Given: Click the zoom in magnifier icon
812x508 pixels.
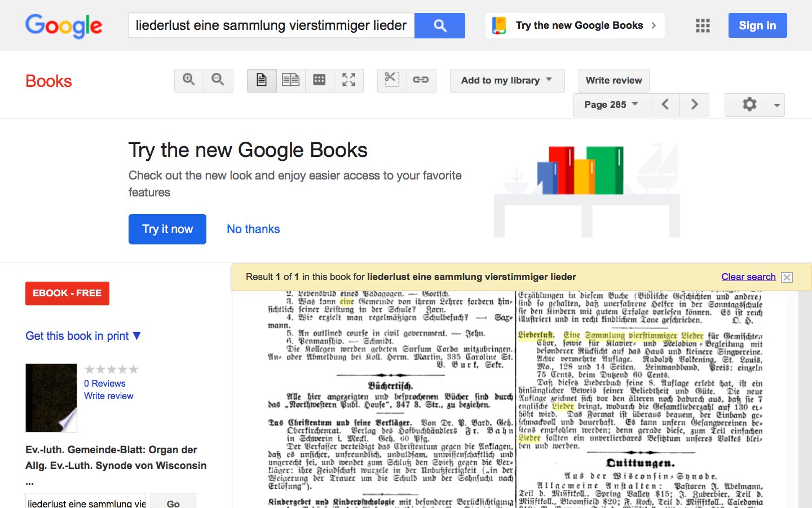Looking at the screenshot, I should (189, 80).
